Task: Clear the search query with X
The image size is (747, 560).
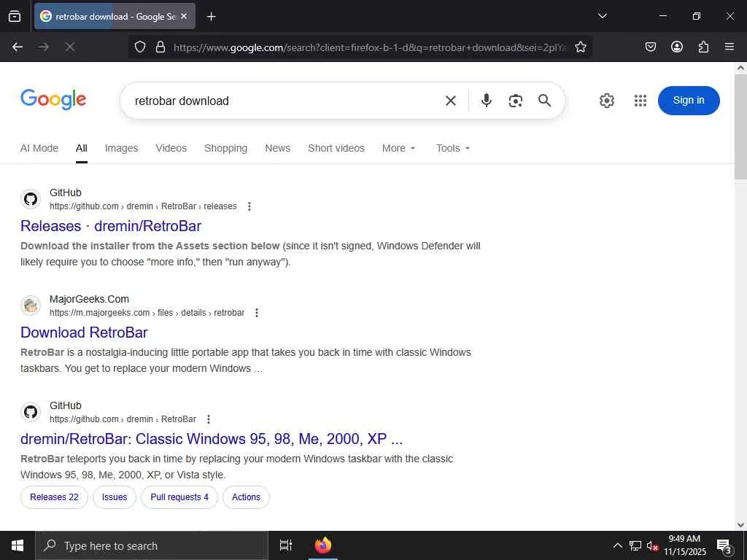Action: pyautogui.click(x=451, y=101)
